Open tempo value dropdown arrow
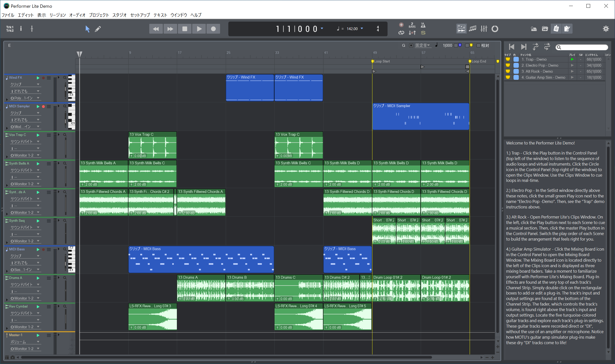The image size is (615, 364). click(x=362, y=29)
